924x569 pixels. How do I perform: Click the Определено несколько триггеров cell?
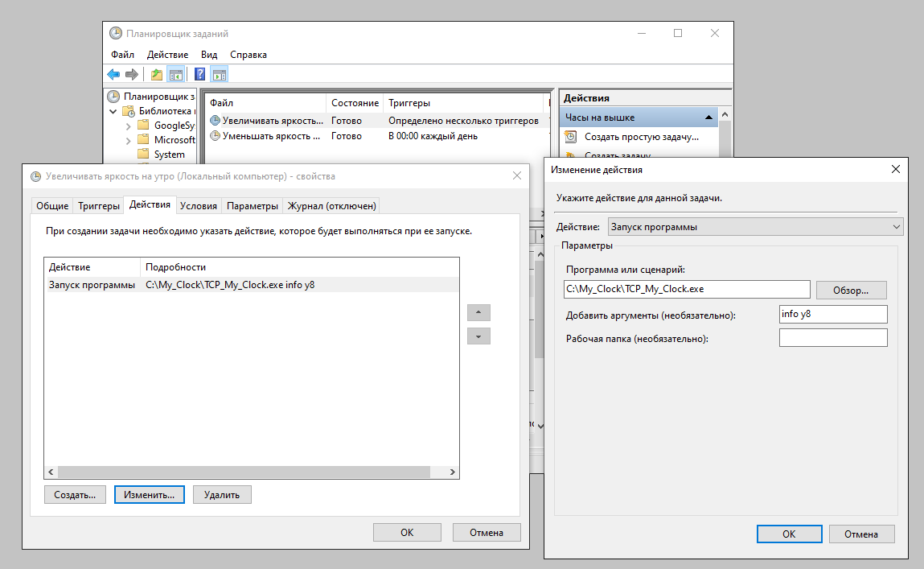pyautogui.click(x=463, y=120)
